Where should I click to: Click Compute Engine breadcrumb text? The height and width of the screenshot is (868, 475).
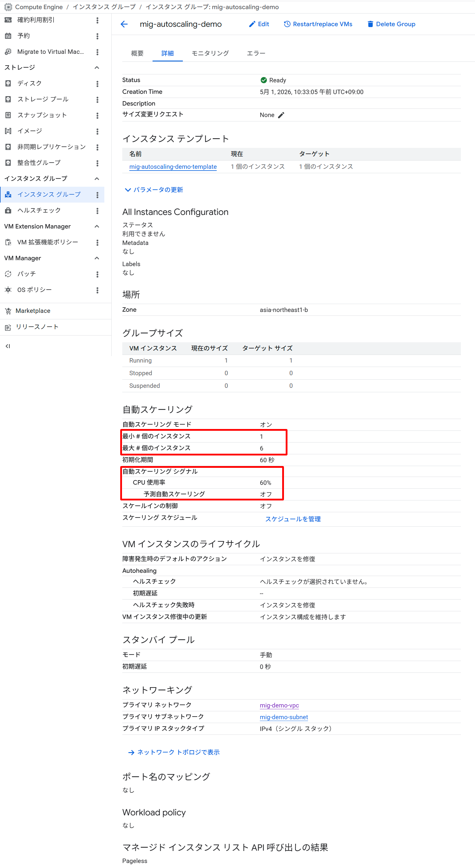[x=39, y=7]
